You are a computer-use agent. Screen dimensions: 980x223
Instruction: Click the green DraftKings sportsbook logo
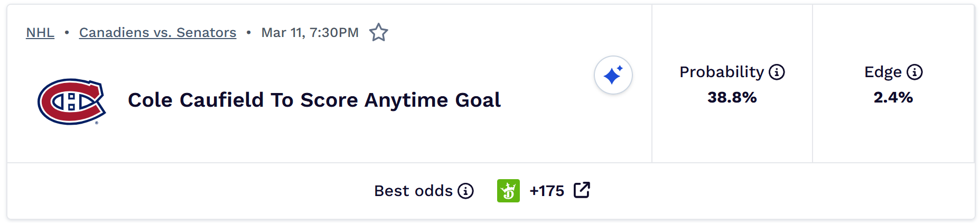[508, 191]
